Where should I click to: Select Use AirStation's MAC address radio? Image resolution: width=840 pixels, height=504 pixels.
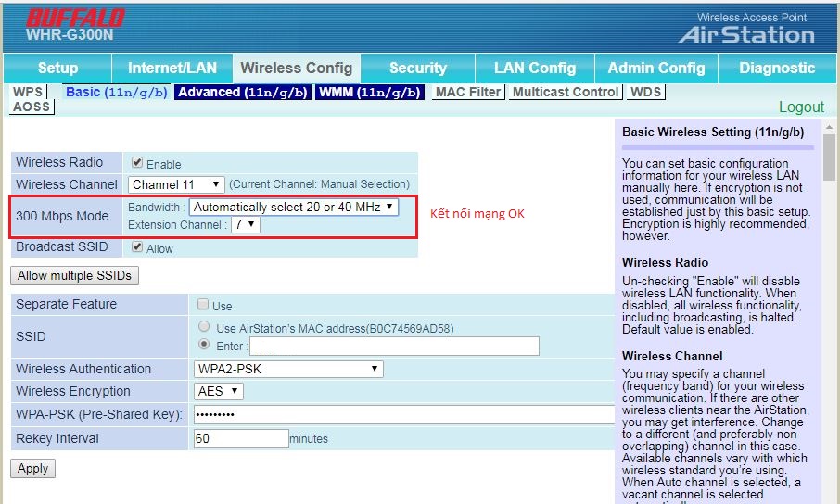coord(204,326)
